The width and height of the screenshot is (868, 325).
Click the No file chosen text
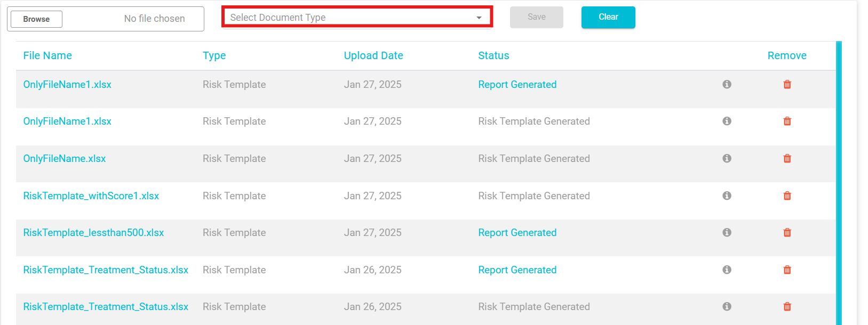tap(154, 19)
